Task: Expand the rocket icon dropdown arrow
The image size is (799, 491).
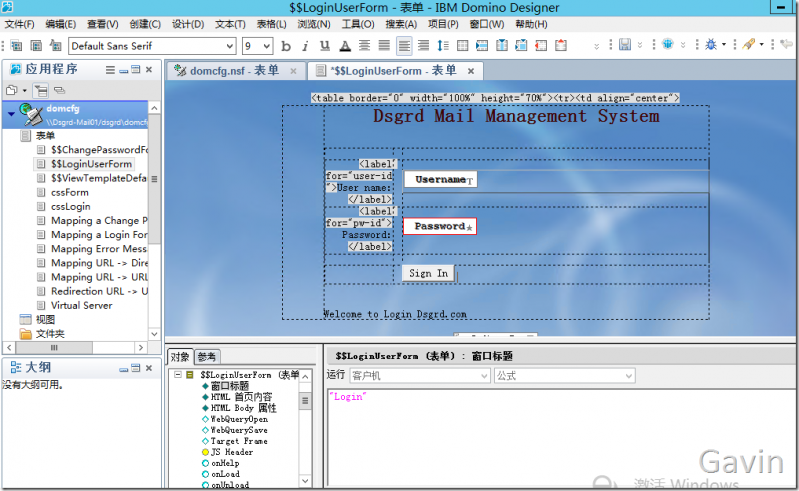Action: (x=761, y=45)
